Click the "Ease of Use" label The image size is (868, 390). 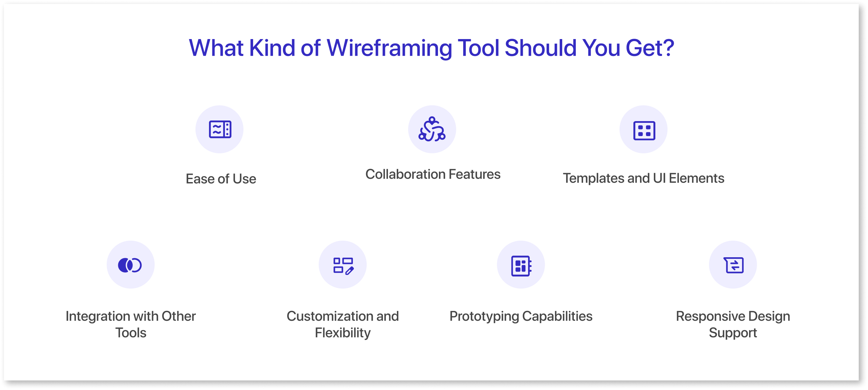[221, 179]
